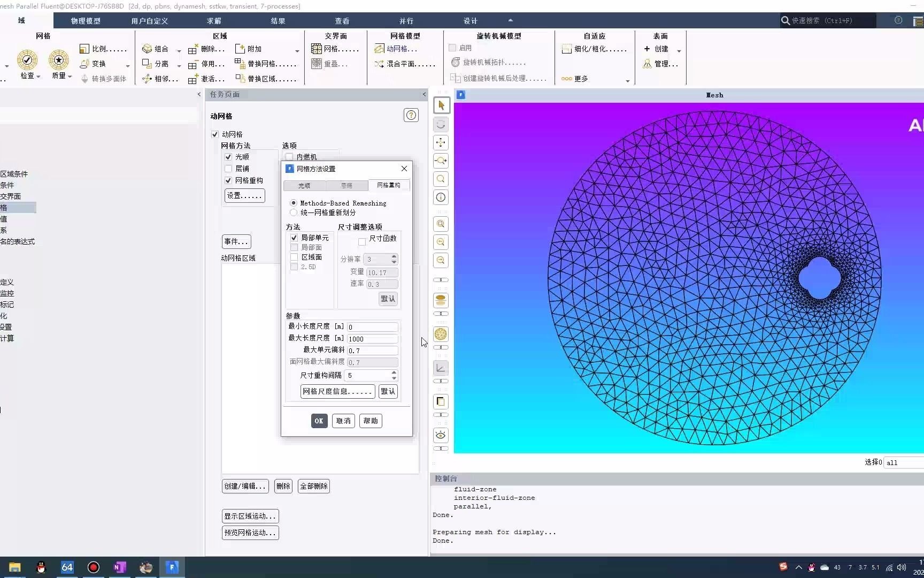This screenshot has height=578, width=924.
Task: Uncheck the 局部单元 method option
Action: [294, 238]
